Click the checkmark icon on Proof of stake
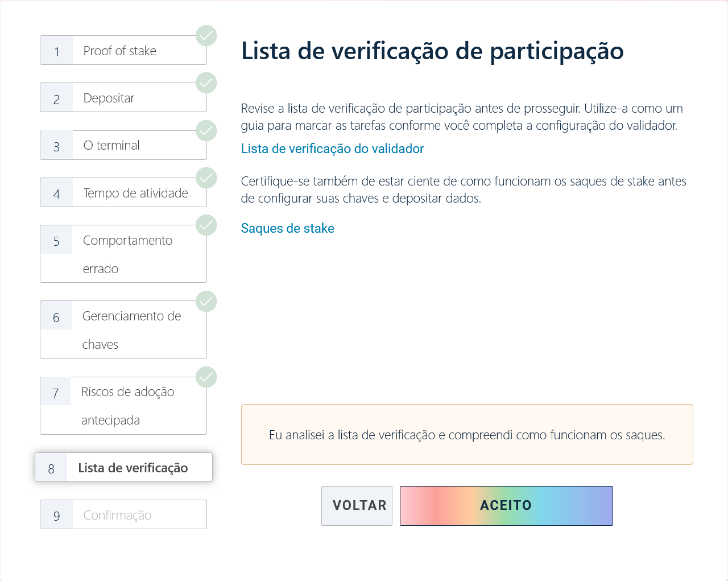The image size is (728, 581). pyautogui.click(x=206, y=35)
